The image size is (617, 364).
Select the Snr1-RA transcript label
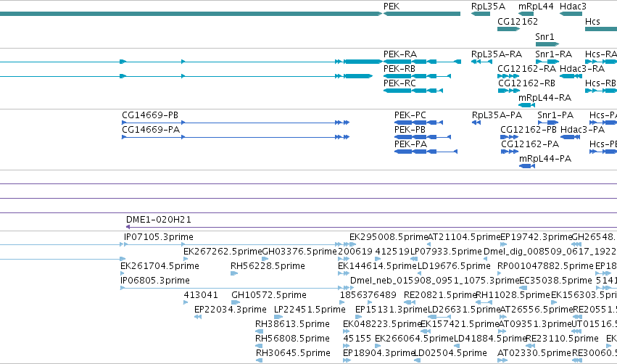point(554,54)
